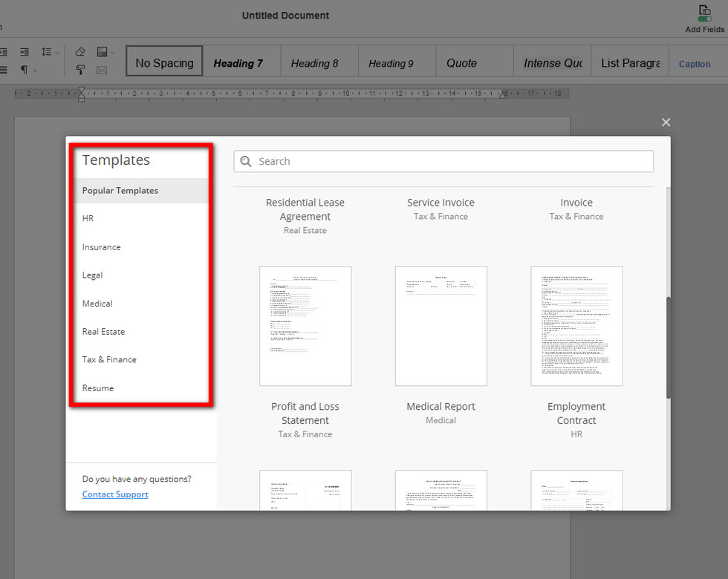
Task: Click the first-line indent marker on ruler
Action: pyautogui.click(x=82, y=90)
